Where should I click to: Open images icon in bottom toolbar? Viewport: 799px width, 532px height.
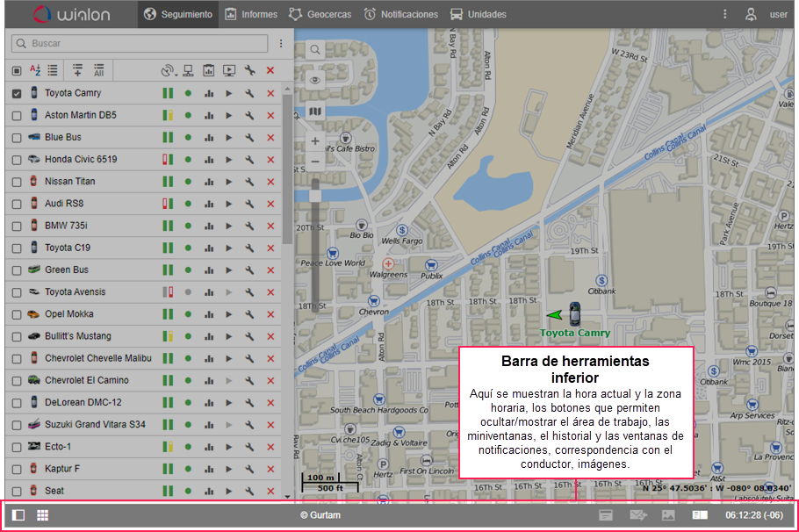click(x=668, y=515)
